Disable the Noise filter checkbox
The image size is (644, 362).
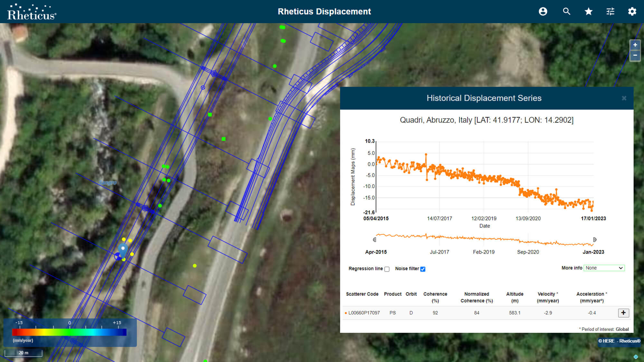coord(423,269)
